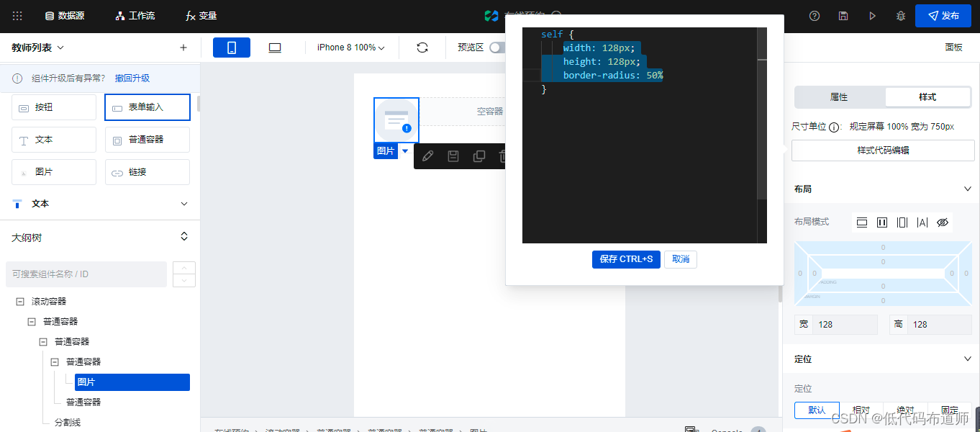Click the help question mark icon

pos(815,16)
